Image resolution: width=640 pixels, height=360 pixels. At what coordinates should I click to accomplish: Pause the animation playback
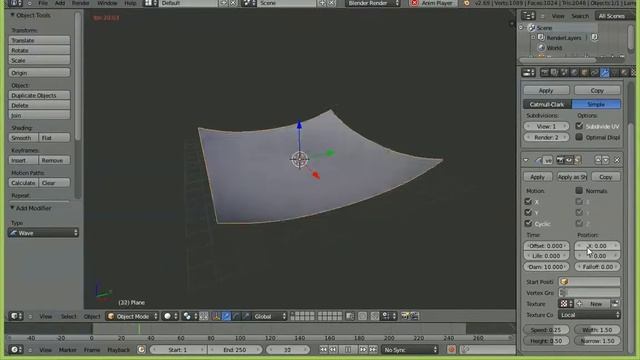click(348, 350)
